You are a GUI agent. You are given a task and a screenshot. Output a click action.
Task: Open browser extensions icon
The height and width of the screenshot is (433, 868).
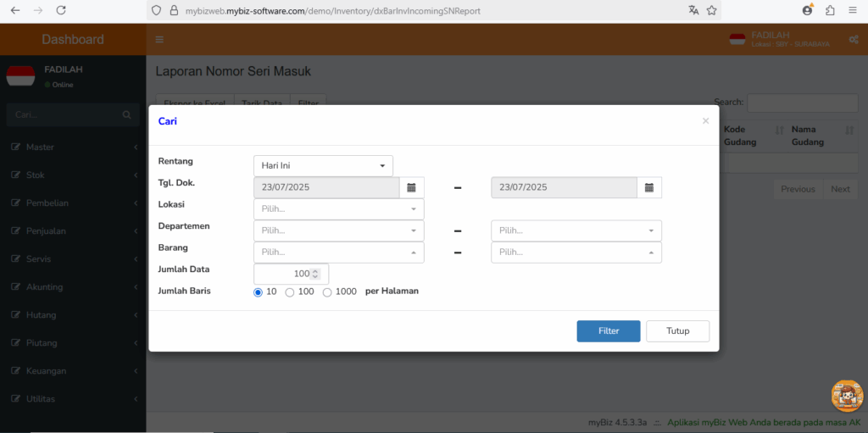(830, 10)
